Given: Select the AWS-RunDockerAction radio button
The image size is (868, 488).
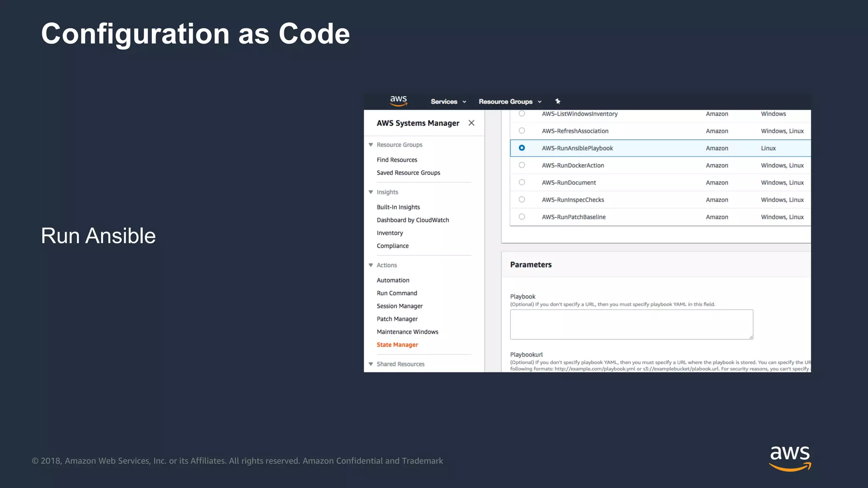Looking at the screenshot, I should (522, 165).
